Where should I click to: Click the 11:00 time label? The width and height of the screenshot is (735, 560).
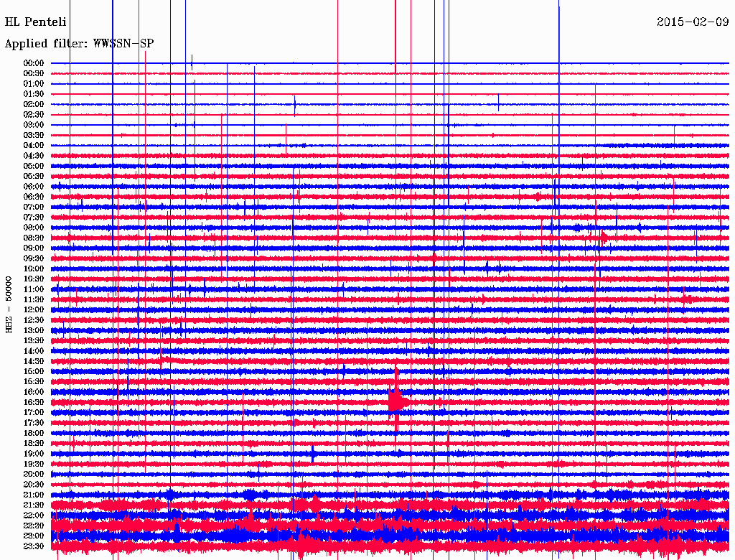pos(33,289)
